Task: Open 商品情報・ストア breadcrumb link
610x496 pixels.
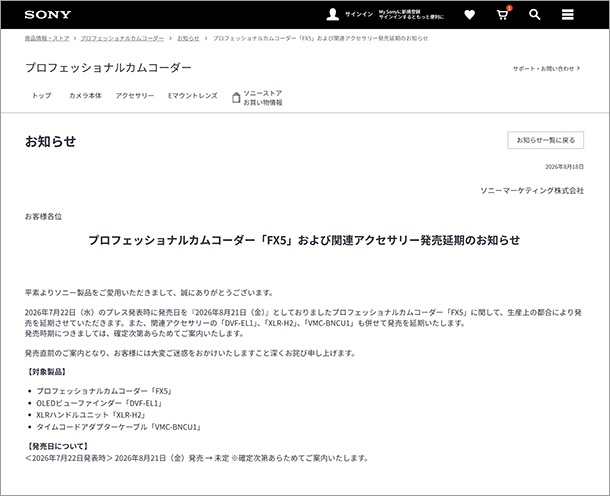Action: click(x=47, y=38)
